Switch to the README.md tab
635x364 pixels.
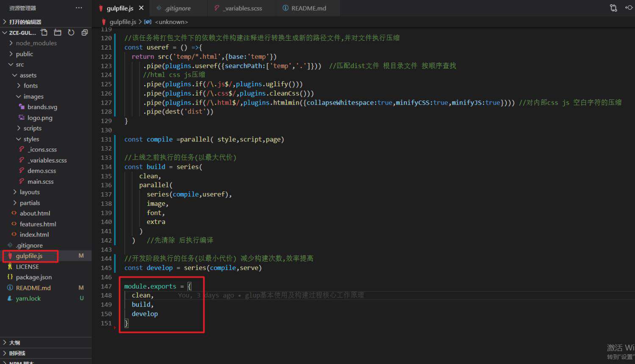tap(308, 8)
